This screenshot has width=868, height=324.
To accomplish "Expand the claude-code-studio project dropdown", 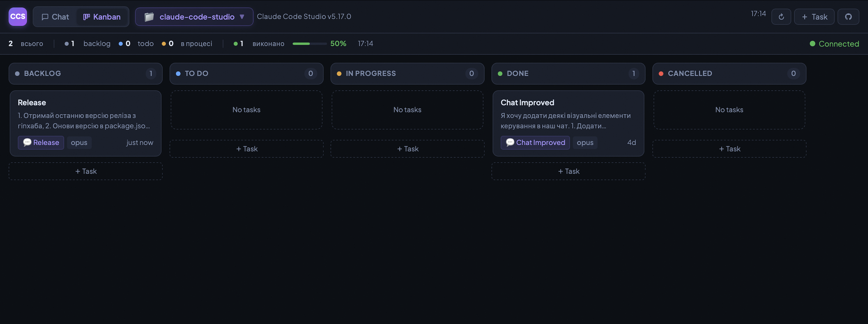I will point(194,17).
